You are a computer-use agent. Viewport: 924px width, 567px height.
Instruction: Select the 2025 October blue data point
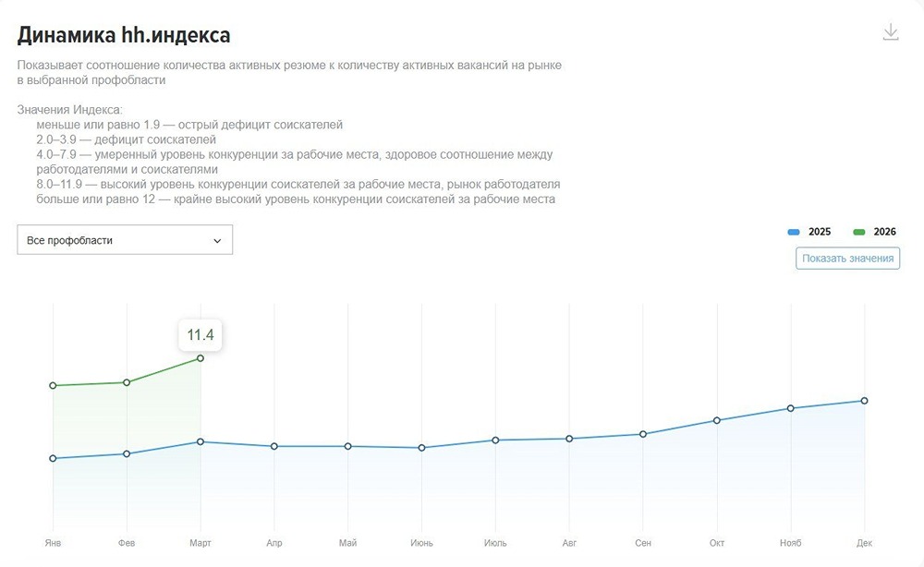[717, 421]
